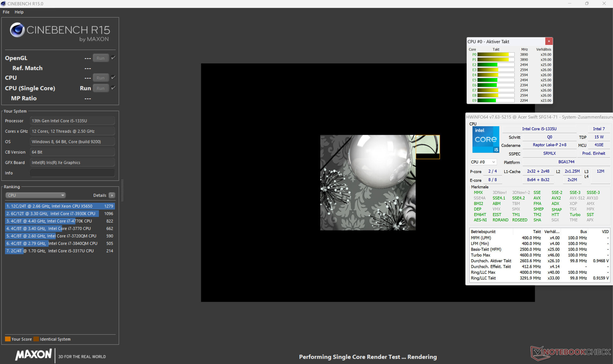The height and width of the screenshot is (364, 613).
Task: Run the OpenGL benchmark
Action: tap(101, 58)
